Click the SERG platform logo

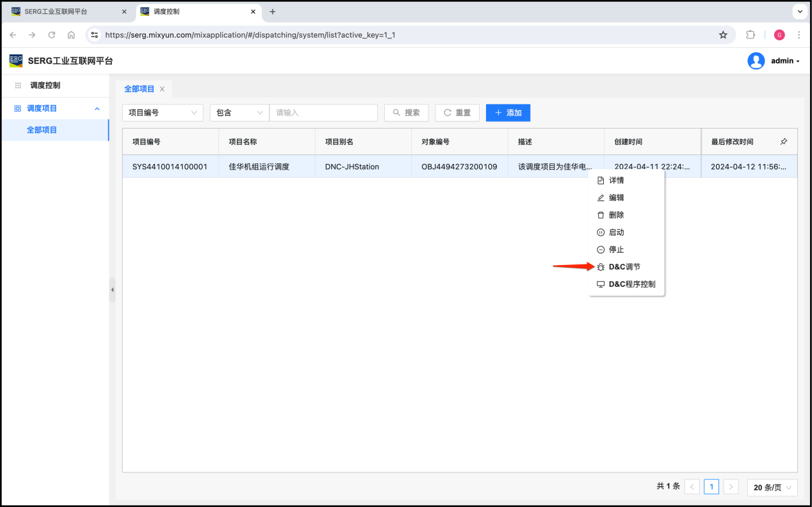pyautogui.click(x=16, y=61)
